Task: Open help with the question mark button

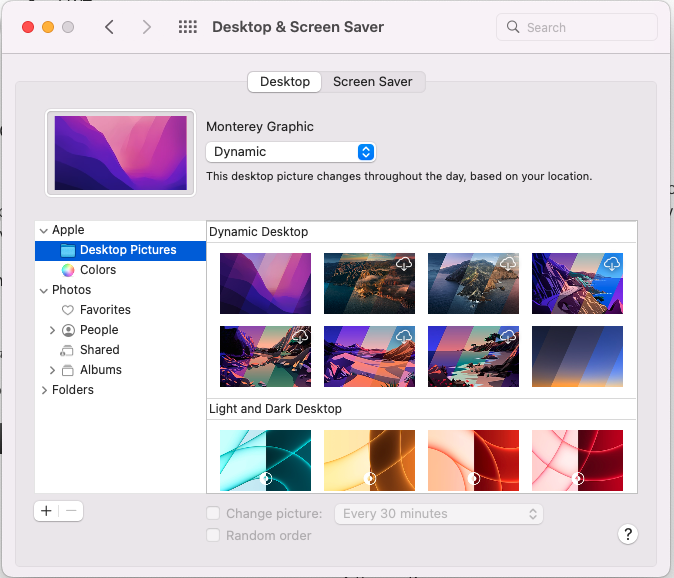Action: click(x=628, y=534)
